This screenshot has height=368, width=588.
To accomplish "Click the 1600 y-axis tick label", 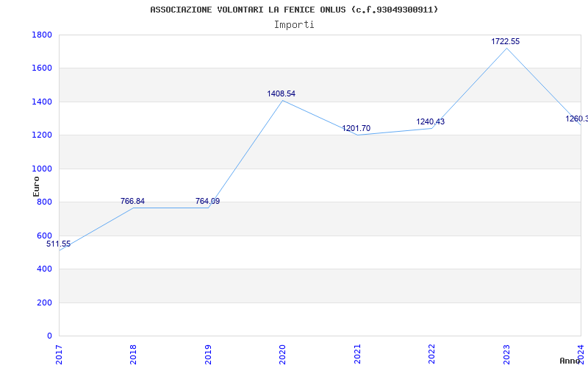I will (42, 68).
